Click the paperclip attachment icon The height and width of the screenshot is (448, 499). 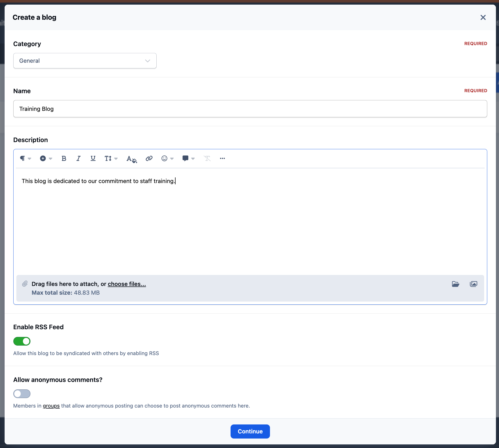25,284
